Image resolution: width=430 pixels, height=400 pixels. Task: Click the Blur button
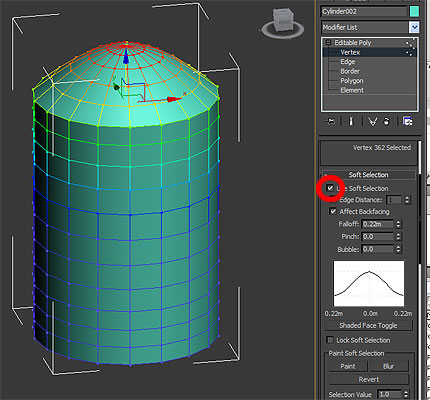pyautogui.click(x=389, y=366)
